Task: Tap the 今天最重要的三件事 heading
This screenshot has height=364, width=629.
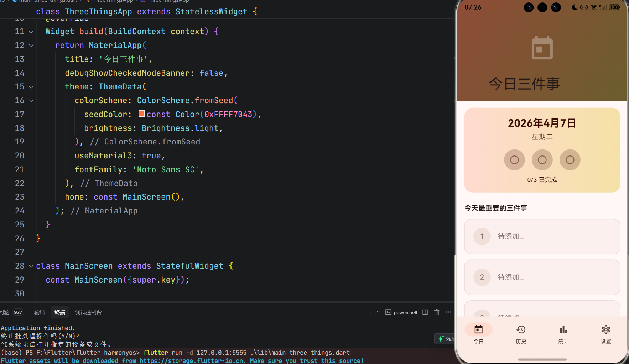Action: (x=496, y=208)
